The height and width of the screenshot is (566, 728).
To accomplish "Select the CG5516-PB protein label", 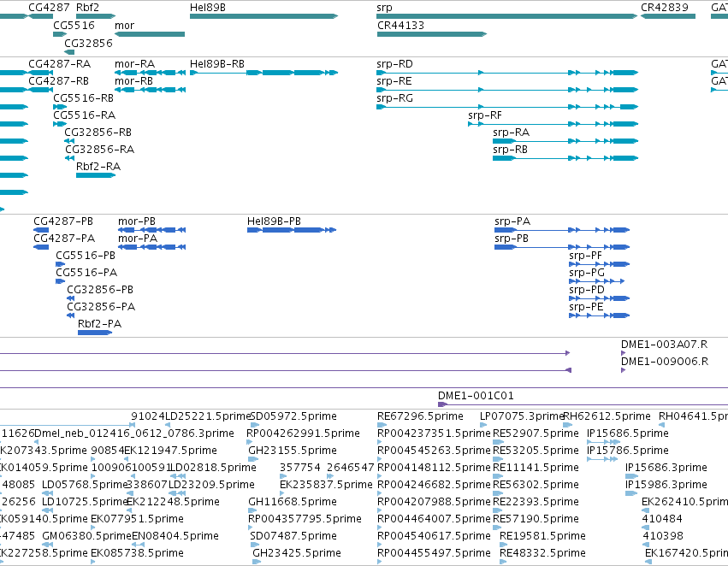I will (86, 255).
